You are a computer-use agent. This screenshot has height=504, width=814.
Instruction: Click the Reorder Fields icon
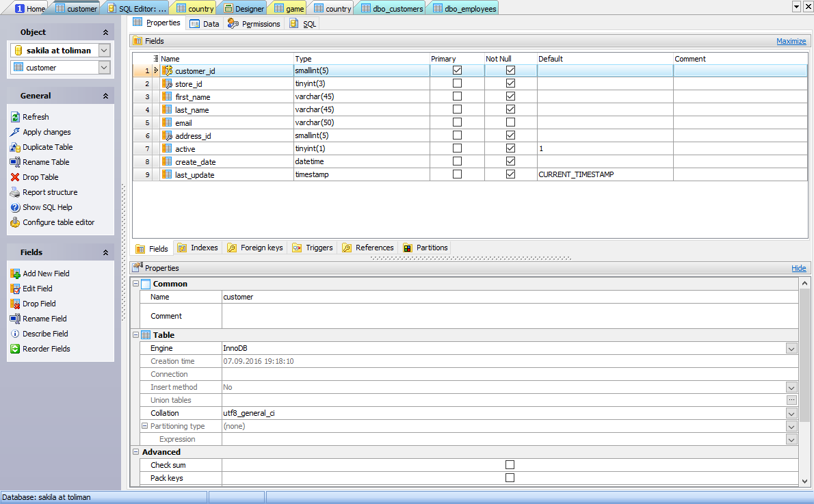(x=15, y=349)
